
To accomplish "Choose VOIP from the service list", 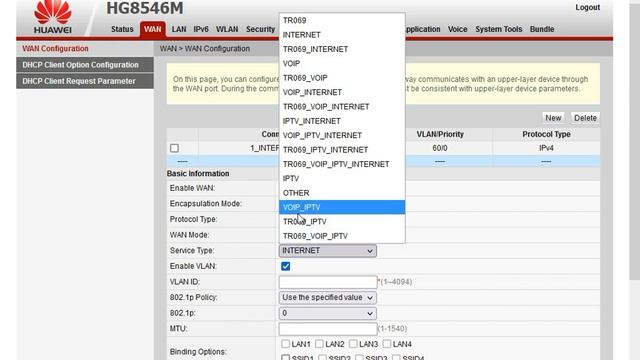I will pos(342,64).
